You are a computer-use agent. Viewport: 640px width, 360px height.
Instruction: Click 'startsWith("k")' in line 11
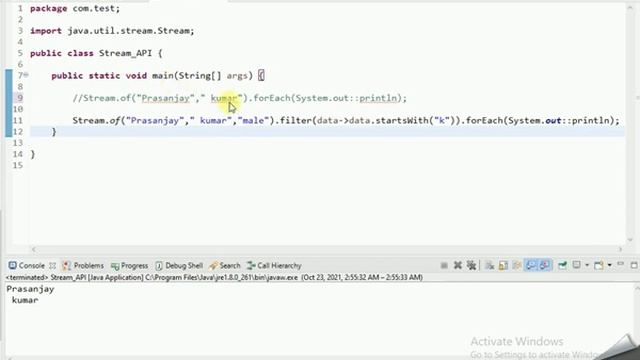415,121
